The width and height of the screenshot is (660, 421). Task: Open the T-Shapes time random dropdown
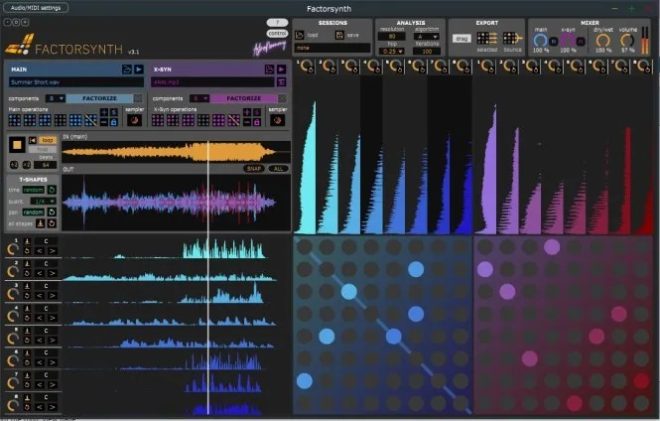tap(33, 190)
